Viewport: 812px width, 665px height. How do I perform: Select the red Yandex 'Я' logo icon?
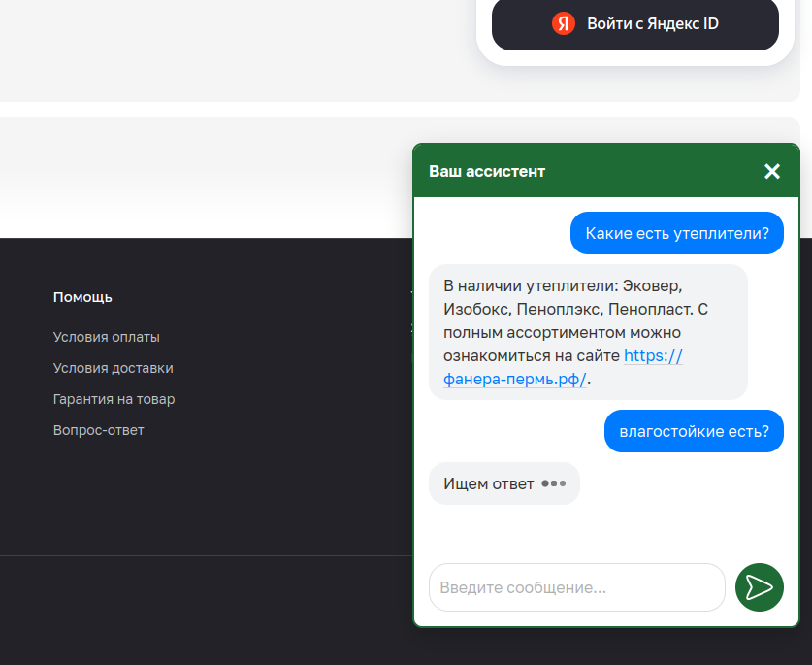point(564,24)
